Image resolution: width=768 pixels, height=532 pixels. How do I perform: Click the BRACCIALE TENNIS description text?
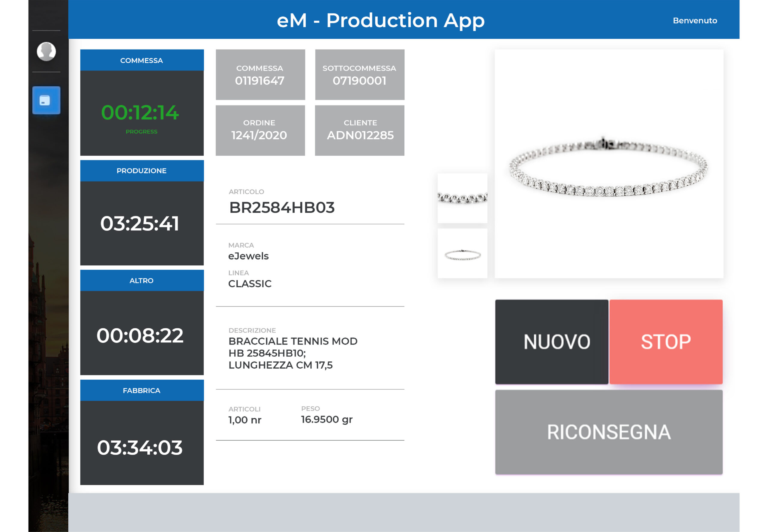click(293, 353)
